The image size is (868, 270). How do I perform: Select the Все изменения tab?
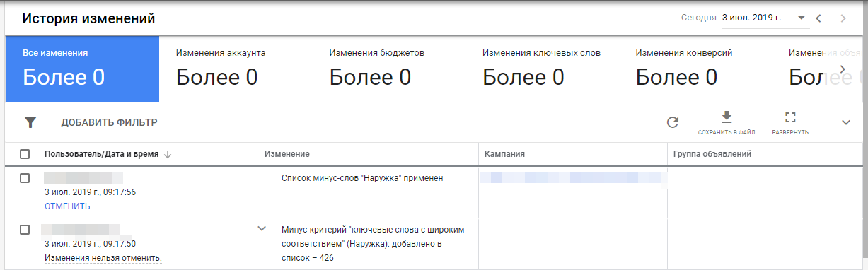tap(82, 69)
